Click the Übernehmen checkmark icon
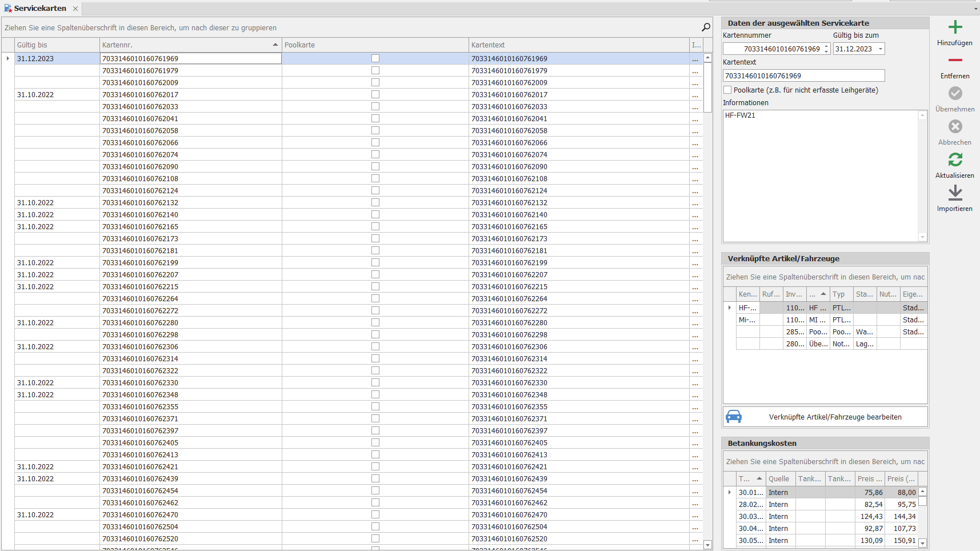Image resolution: width=980 pixels, height=551 pixels. (955, 93)
